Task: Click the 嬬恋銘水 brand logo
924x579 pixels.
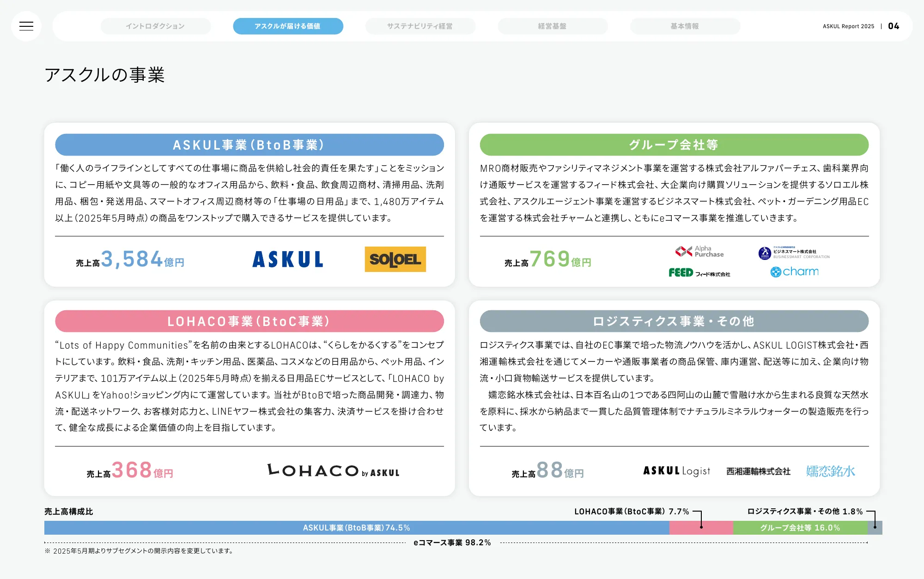Action: tap(830, 471)
